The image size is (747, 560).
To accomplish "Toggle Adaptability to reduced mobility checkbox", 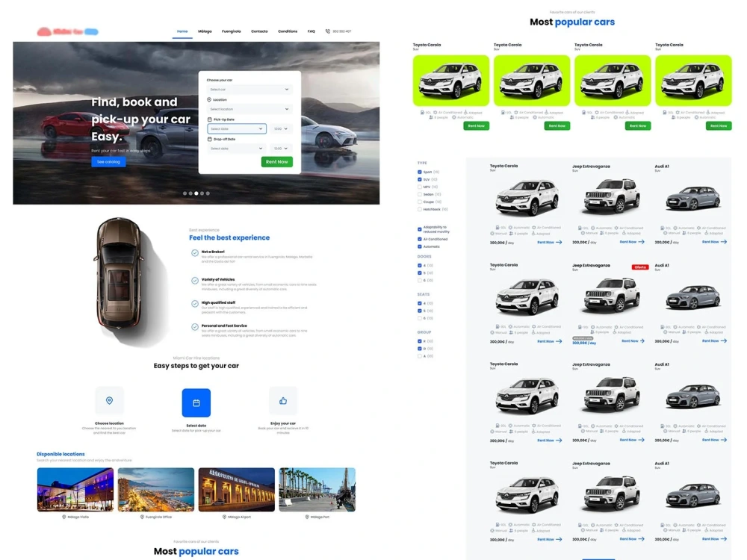I will [420, 229].
